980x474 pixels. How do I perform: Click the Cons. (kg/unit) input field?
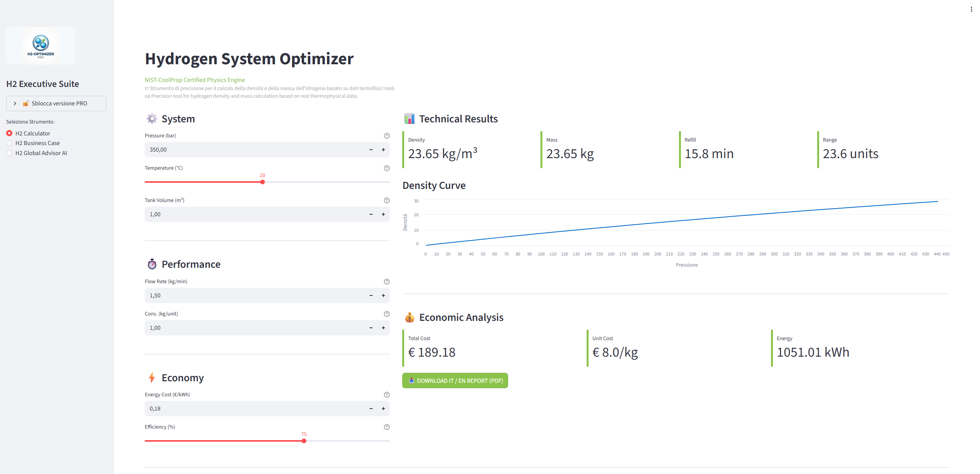point(255,328)
